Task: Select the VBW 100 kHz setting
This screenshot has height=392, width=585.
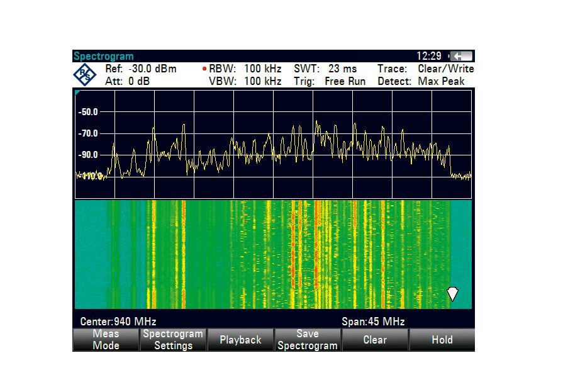Action: 245,81
